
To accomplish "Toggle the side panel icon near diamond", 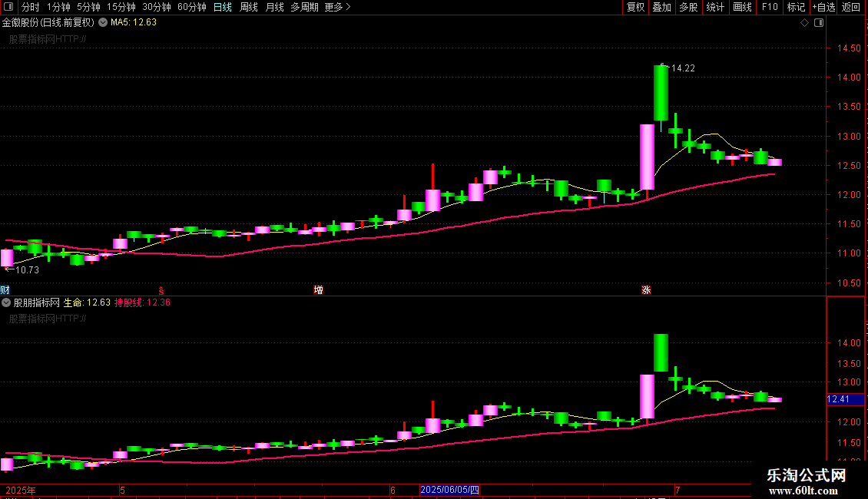I will [819, 23].
